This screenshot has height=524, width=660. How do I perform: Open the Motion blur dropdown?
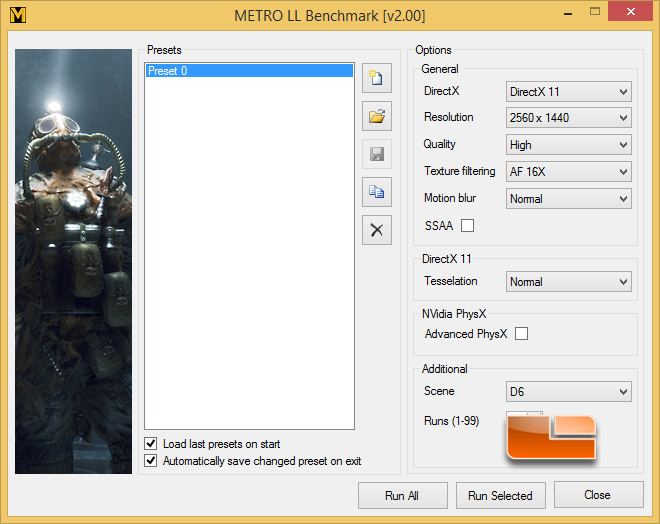click(569, 199)
